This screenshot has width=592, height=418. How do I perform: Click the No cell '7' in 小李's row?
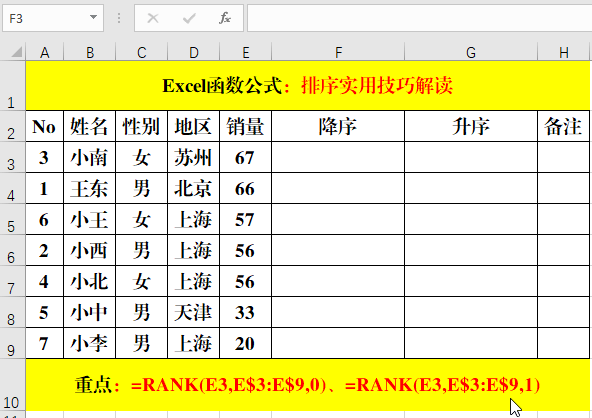[x=45, y=343]
